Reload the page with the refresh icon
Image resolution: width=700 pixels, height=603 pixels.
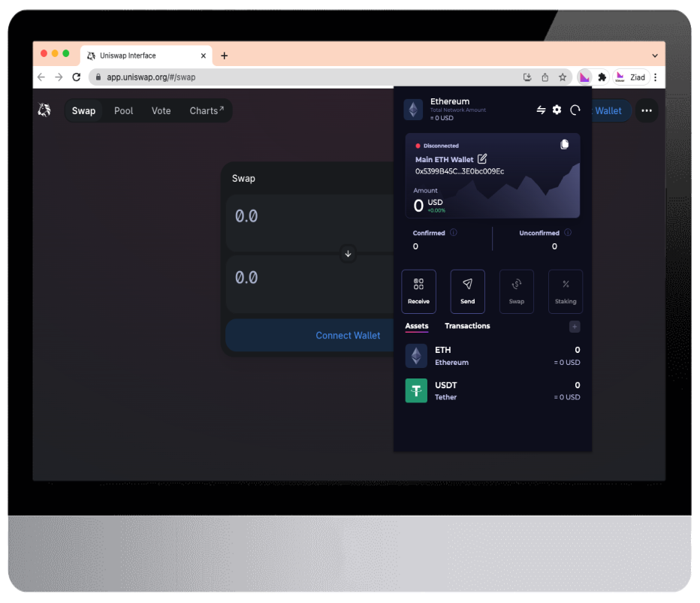coord(77,77)
